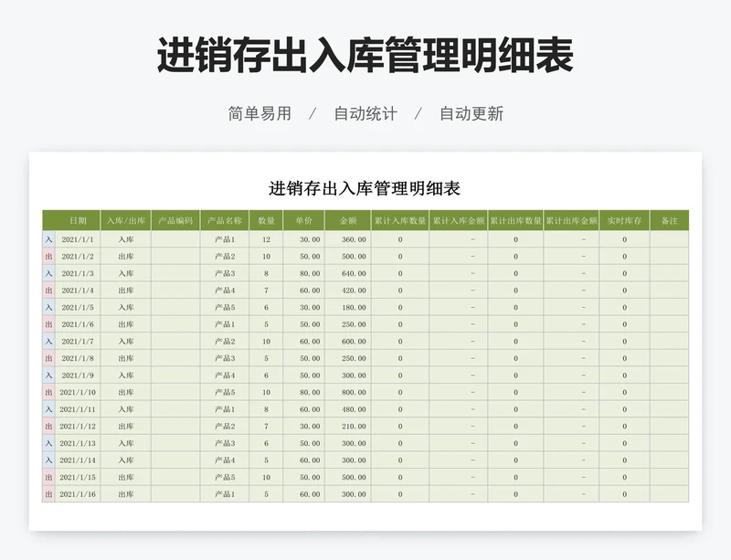
Task: Select the 入库/出库 column header
Action: click(x=126, y=220)
